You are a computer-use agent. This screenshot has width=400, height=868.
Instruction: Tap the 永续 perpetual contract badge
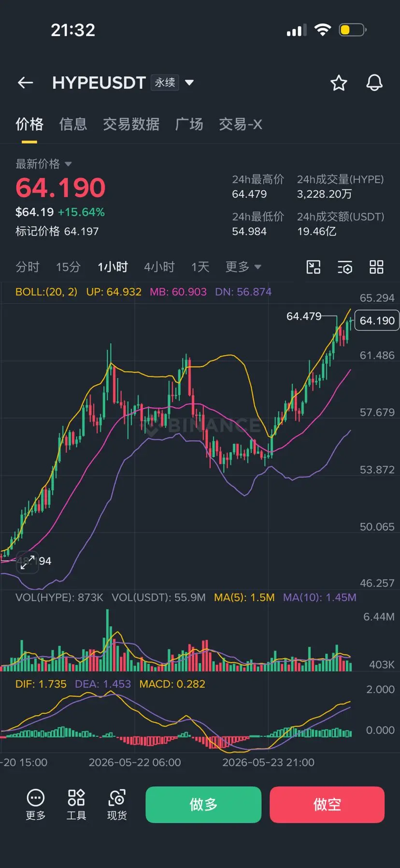(165, 83)
